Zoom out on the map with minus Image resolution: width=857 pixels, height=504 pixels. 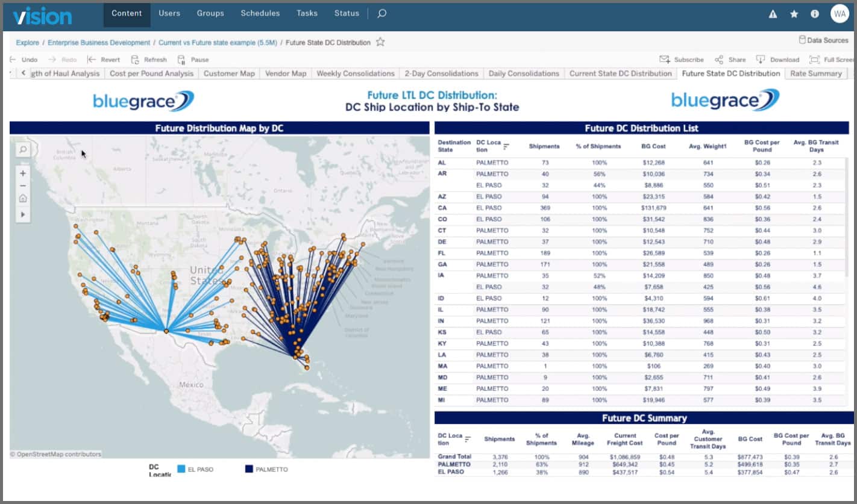pos(23,186)
